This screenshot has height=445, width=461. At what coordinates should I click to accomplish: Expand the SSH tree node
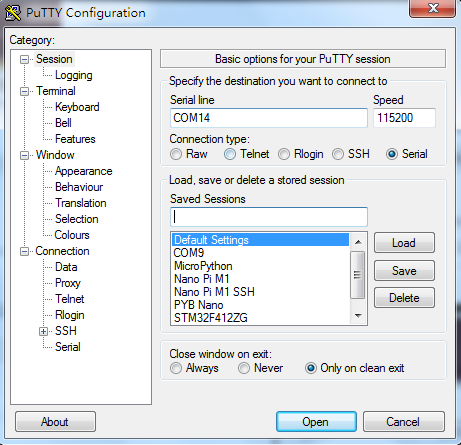[43, 331]
